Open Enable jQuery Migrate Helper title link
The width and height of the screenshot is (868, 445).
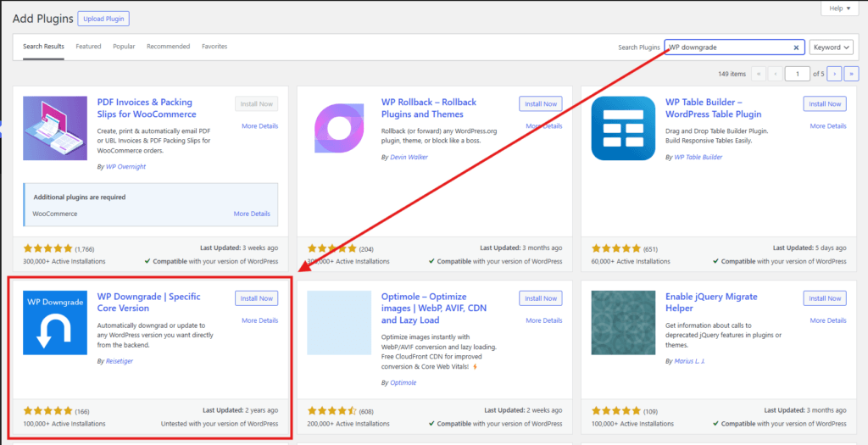tap(711, 303)
